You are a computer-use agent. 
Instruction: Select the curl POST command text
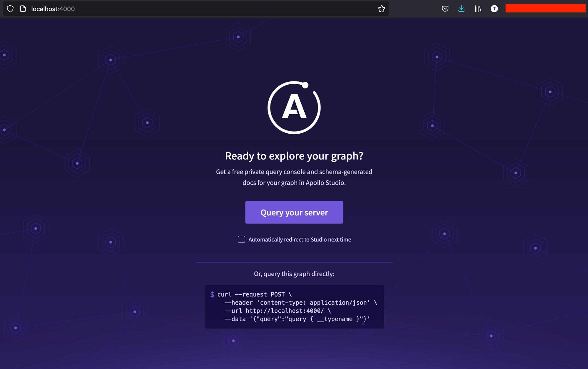294,306
